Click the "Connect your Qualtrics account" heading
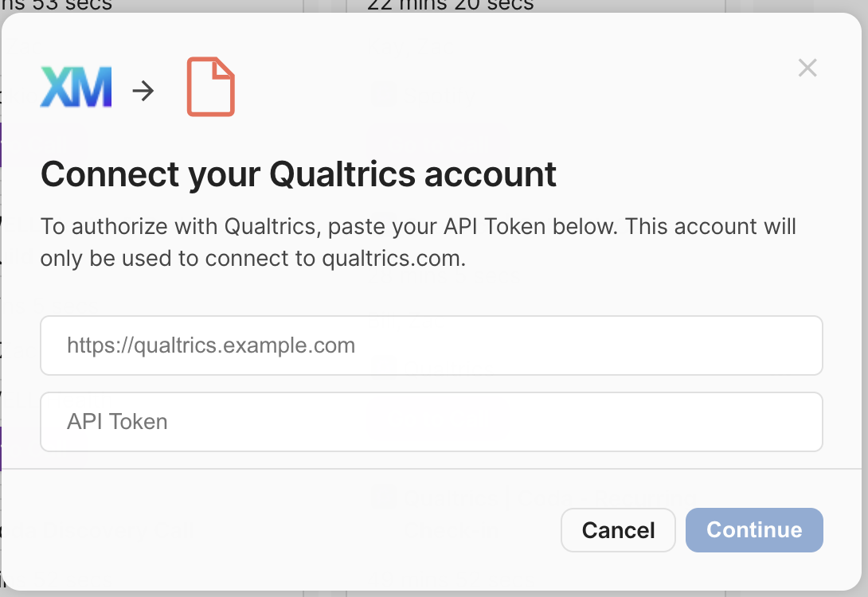 pos(299,174)
